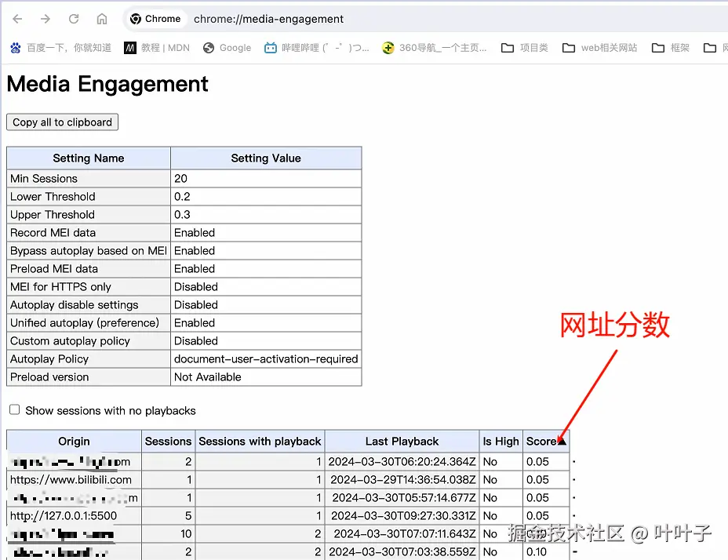
Task: Click the 2024-03-29T14:36:54.038Z timestamp
Action: point(403,480)
